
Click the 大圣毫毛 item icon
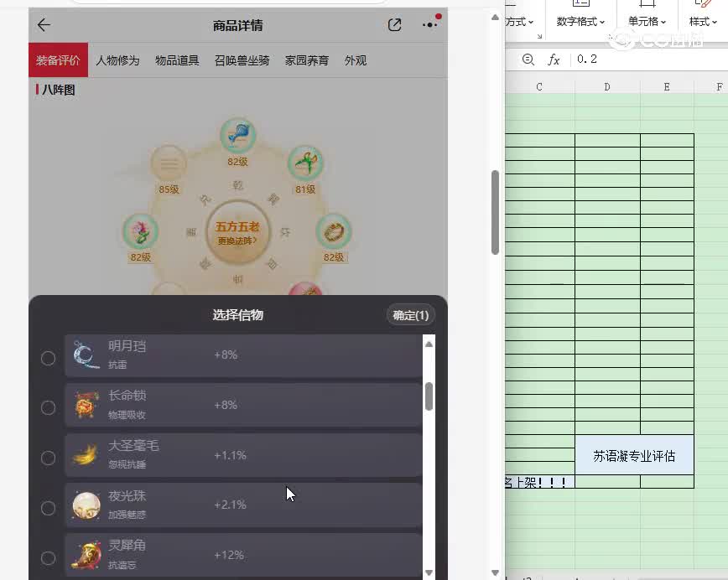click(x=86, y=455)
